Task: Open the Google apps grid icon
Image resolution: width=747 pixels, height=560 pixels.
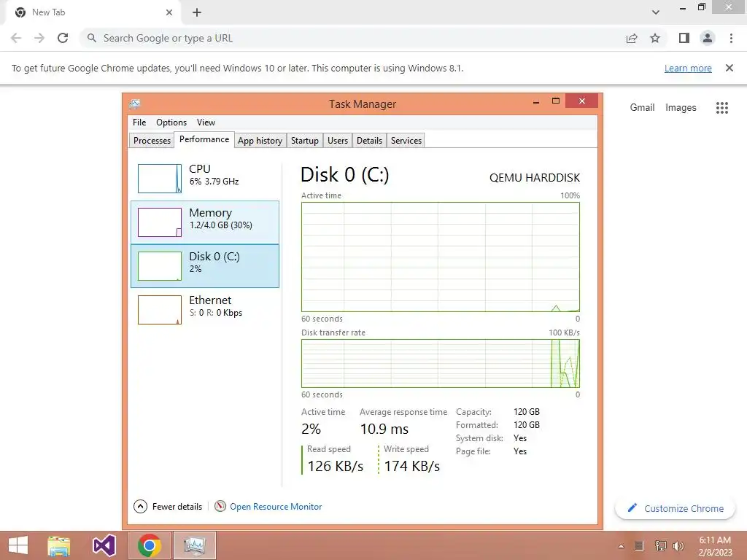Action: click(x=722, y=108)
